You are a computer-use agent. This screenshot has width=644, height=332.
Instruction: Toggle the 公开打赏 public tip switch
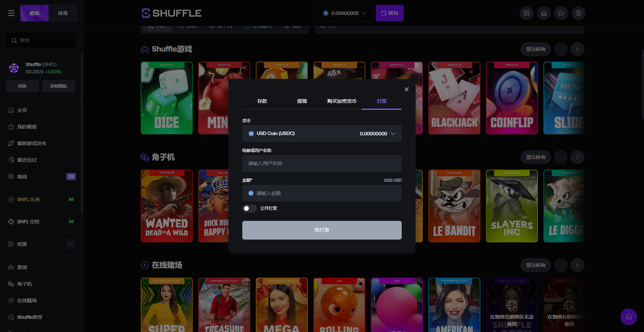point(249,208)
